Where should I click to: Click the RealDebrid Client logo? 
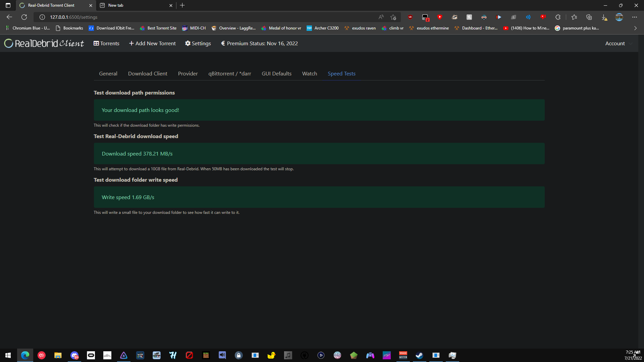click(x=44, y=43)
